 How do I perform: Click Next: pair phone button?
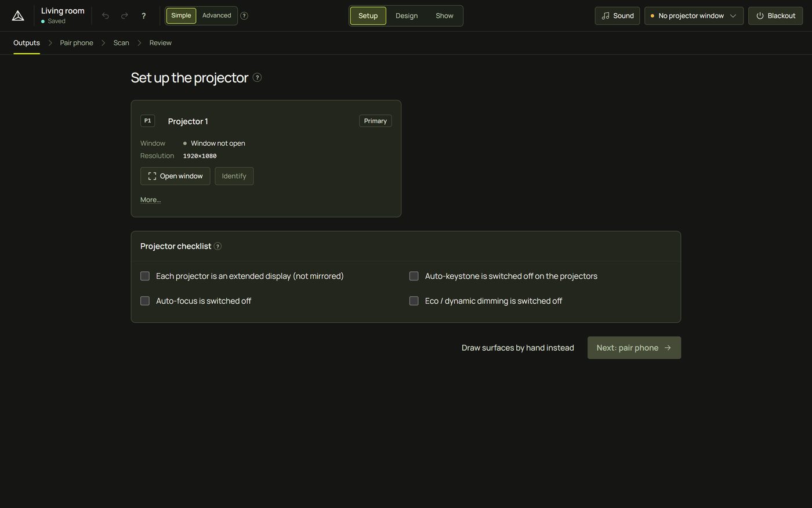tap(634, 348)
